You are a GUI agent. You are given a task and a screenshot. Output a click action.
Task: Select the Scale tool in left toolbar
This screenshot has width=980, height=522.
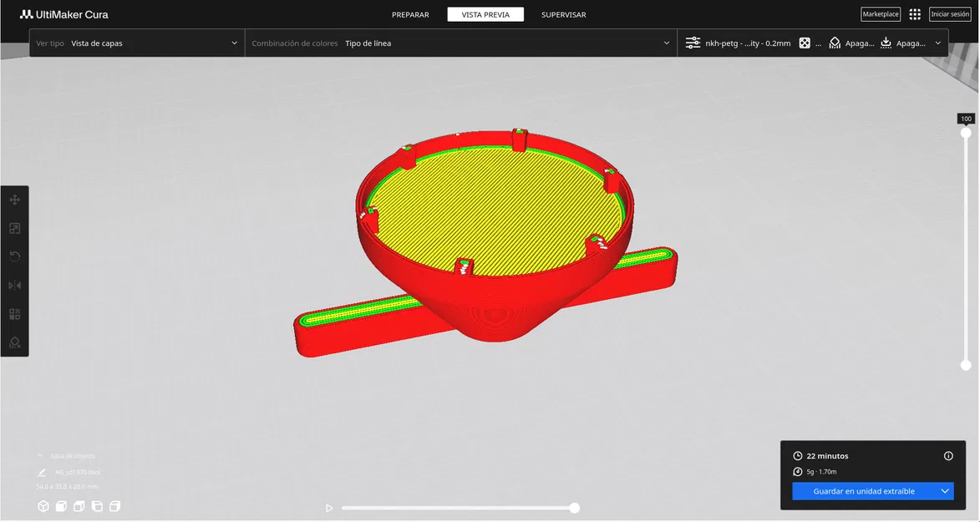[14, 229]
